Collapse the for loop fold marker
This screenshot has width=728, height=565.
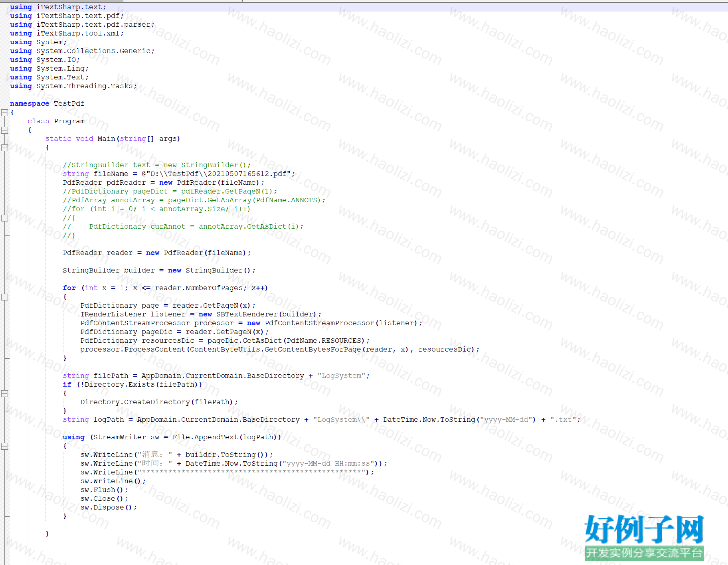tap(5, 297)
